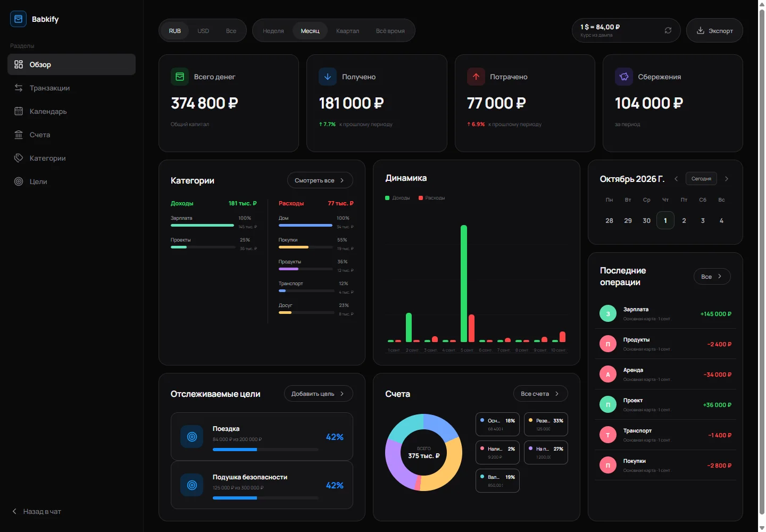Select Все currency filter
The width and height of the screenshot is (766, 532).
(231, 31)
